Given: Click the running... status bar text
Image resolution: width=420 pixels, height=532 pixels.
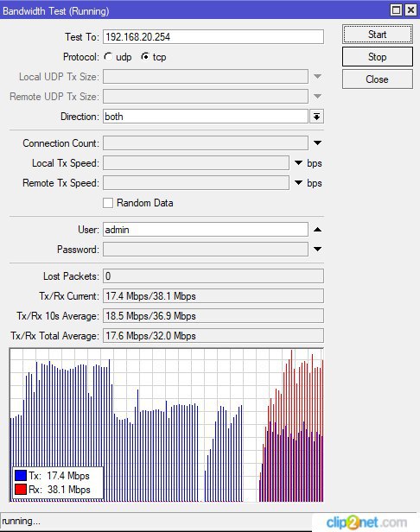Looking at the screenshot, I should (x=21, y=521).
